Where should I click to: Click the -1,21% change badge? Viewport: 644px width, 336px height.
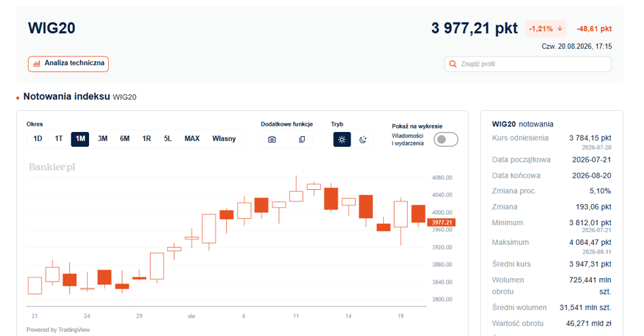(x=546, y=29)
